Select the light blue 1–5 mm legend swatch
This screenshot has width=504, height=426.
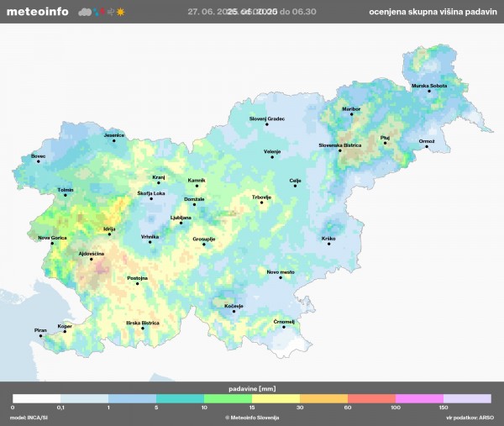133,398
